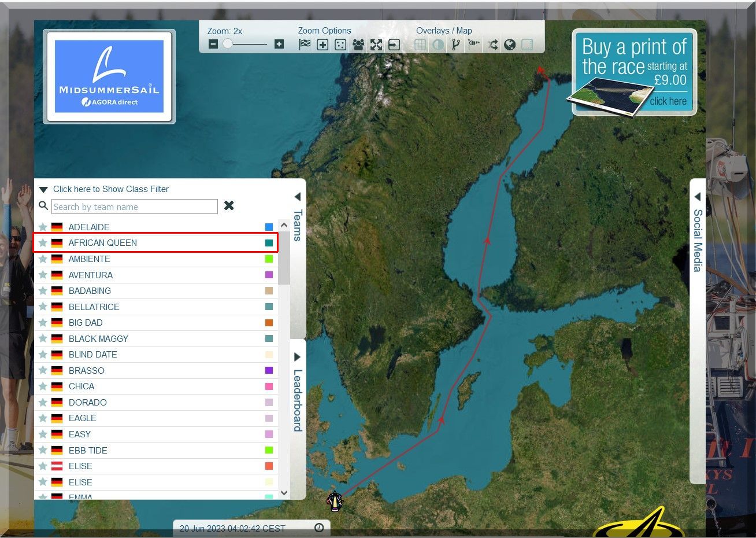Toggle the day/night half-circle overlay

tap(438, 45)
